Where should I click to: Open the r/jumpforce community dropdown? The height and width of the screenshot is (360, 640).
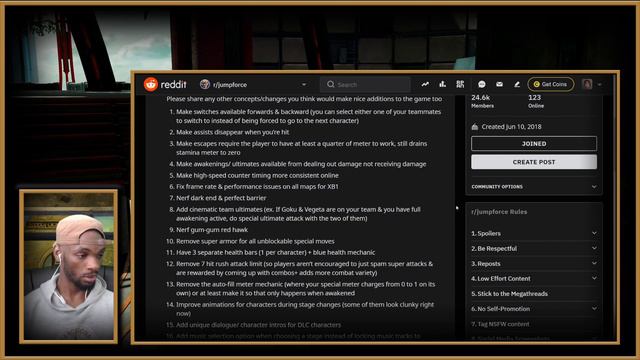click(304, 84)
